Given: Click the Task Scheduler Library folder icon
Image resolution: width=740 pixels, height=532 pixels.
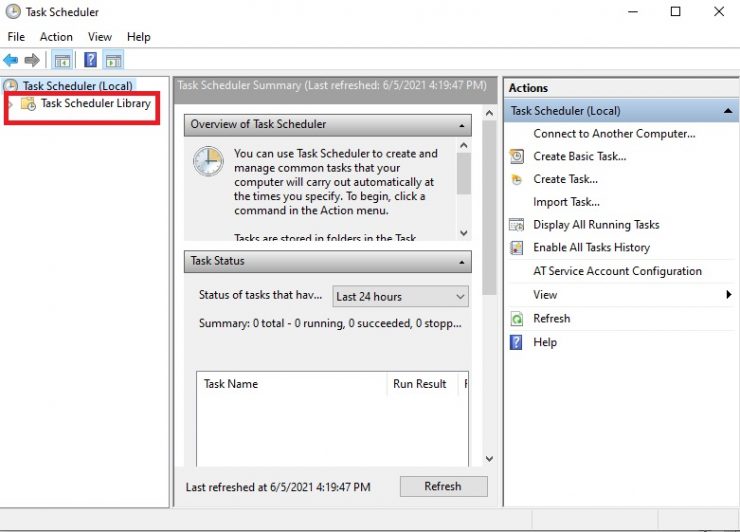Looking at the screenshot, I should 28,104.
